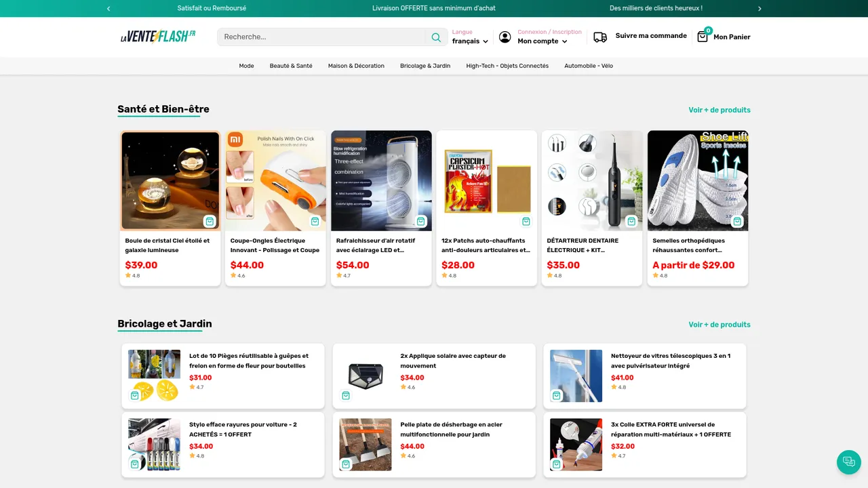The image size is (868, 488).
Task: Add Stylo efface rayures to cart icon
Action: 135,464
